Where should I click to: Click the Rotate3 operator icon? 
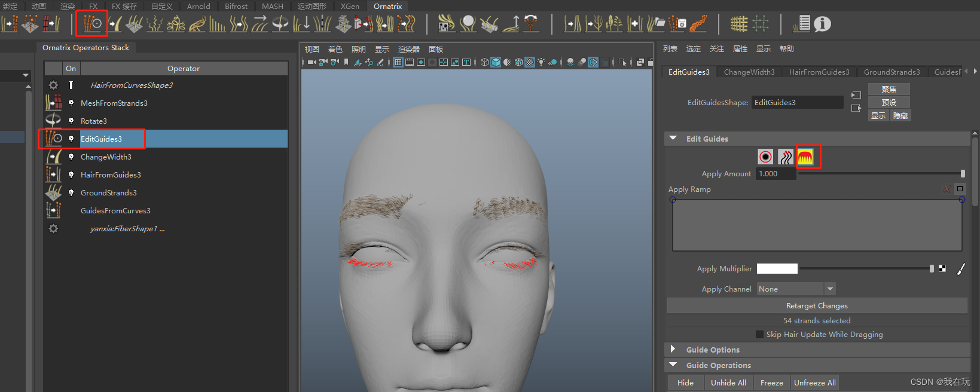(x=54, y=121)
